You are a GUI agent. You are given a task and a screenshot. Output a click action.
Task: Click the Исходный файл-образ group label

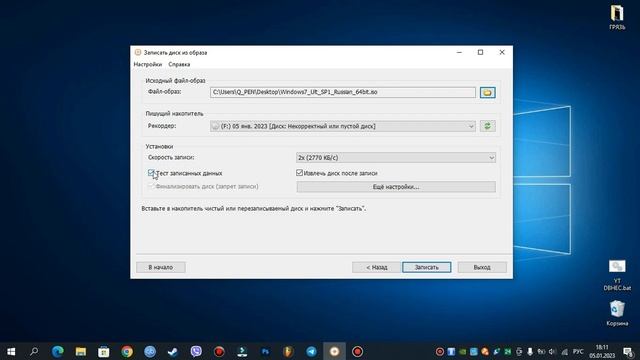click(176, 81)
